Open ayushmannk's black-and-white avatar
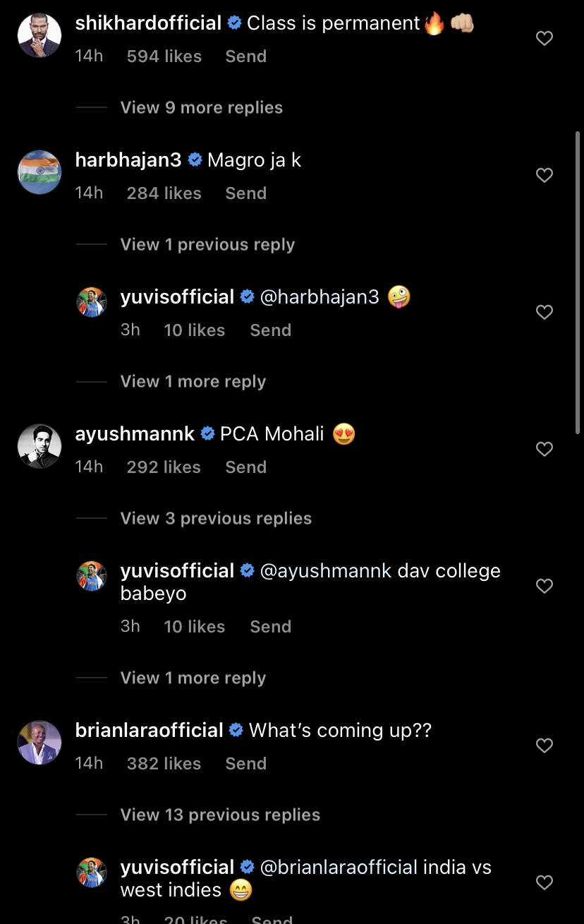 39,446
